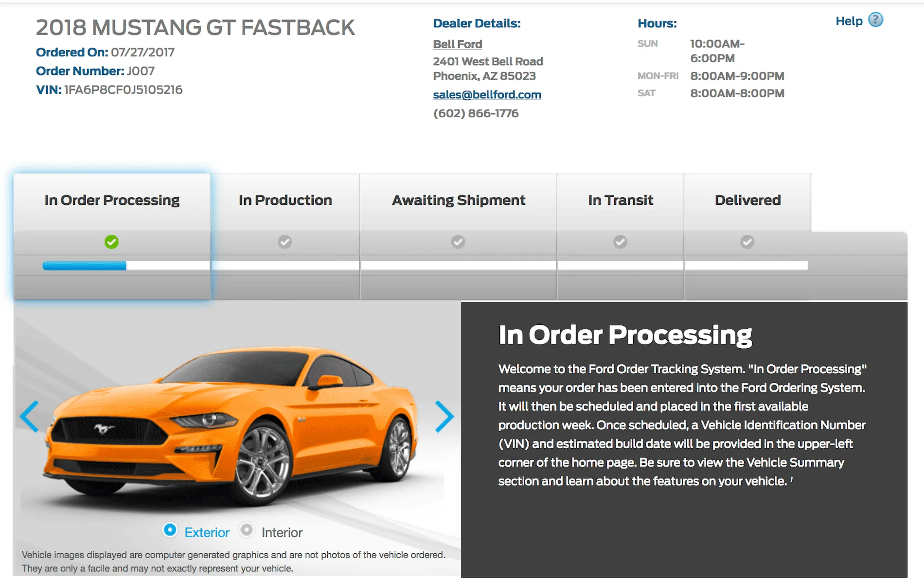Viewport: 924px width, 581px height.
Task: Click the ordered date 07/27/2017
Action: click(x=142, y=53)
